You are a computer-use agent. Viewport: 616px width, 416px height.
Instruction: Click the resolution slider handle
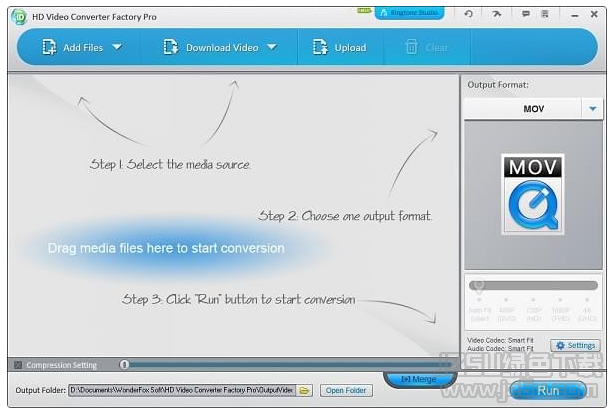(478, 286)
